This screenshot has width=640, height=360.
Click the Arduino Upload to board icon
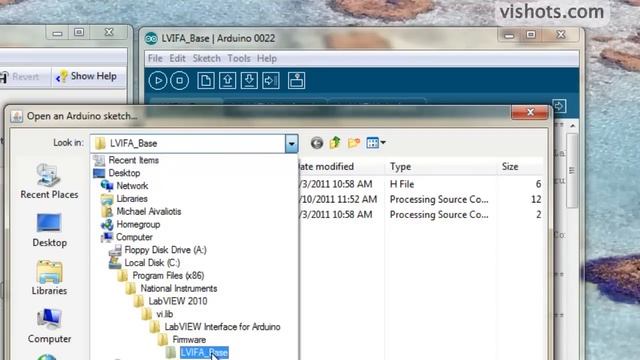point(271,80)
